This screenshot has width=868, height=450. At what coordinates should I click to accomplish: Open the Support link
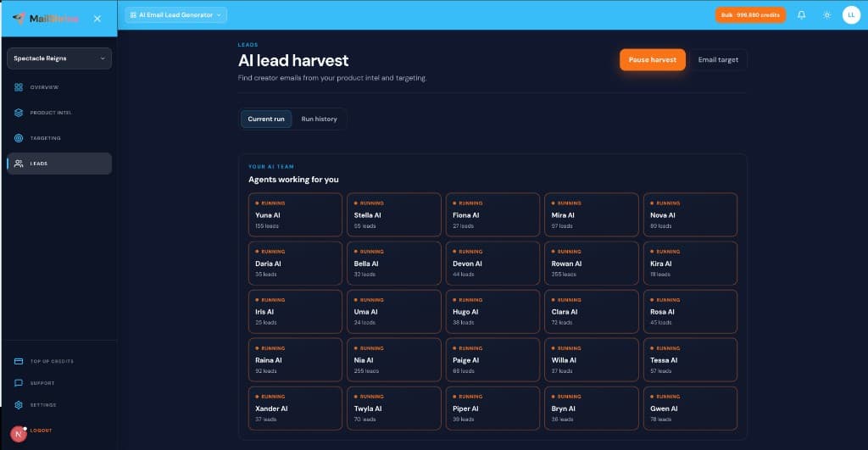(x=42, y=383)
